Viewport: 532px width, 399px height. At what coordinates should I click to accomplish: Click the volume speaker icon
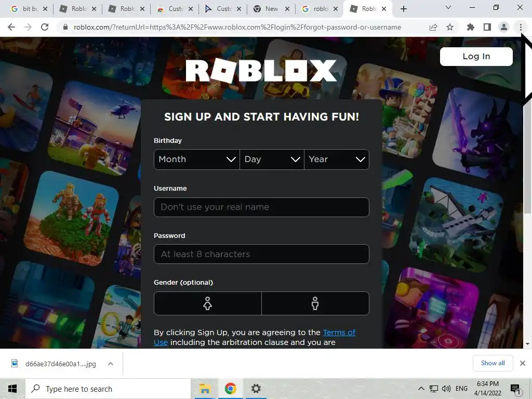coord(446,389)
